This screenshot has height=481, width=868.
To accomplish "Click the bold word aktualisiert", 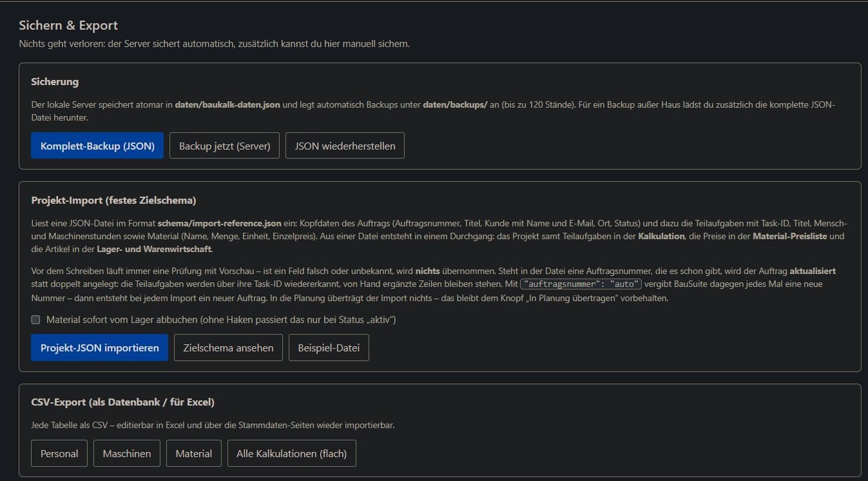I will click(x=813, y=271).
